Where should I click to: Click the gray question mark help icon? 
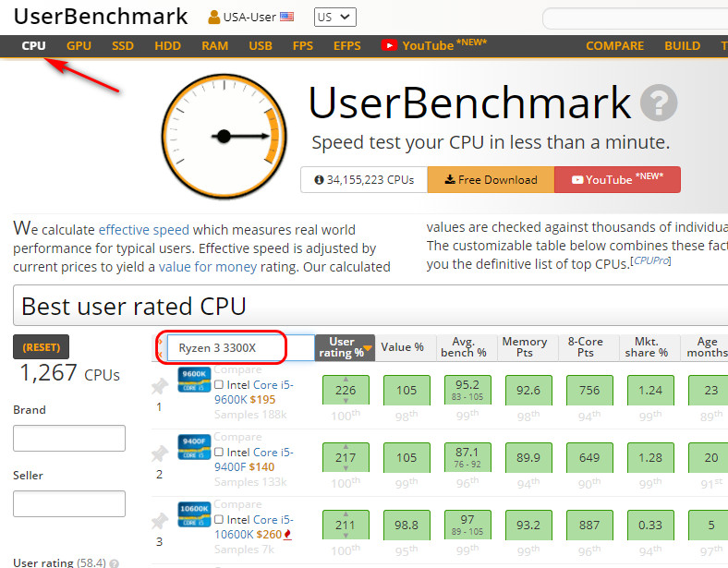[x=659, y=103]
